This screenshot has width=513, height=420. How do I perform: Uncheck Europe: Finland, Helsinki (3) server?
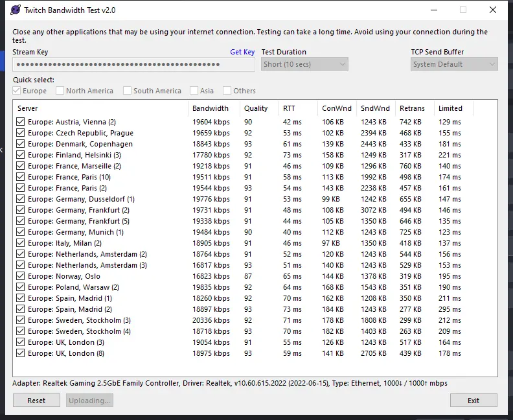[x=20, y=155]
